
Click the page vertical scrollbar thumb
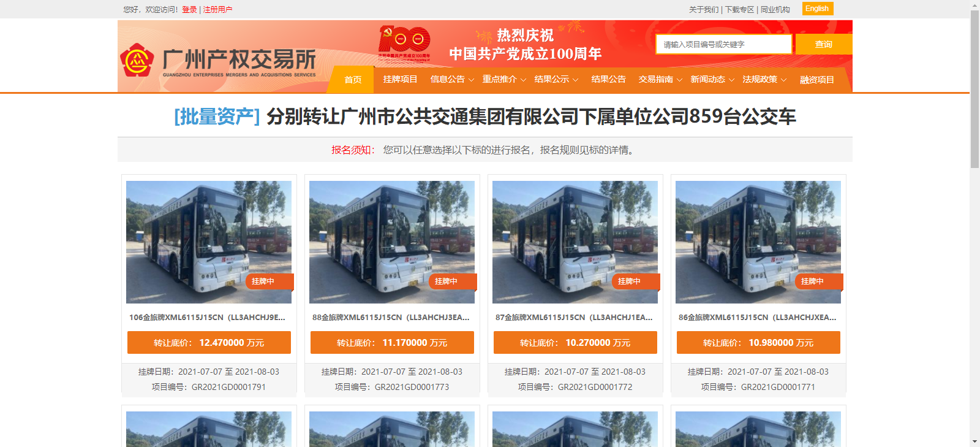point(974,89)
